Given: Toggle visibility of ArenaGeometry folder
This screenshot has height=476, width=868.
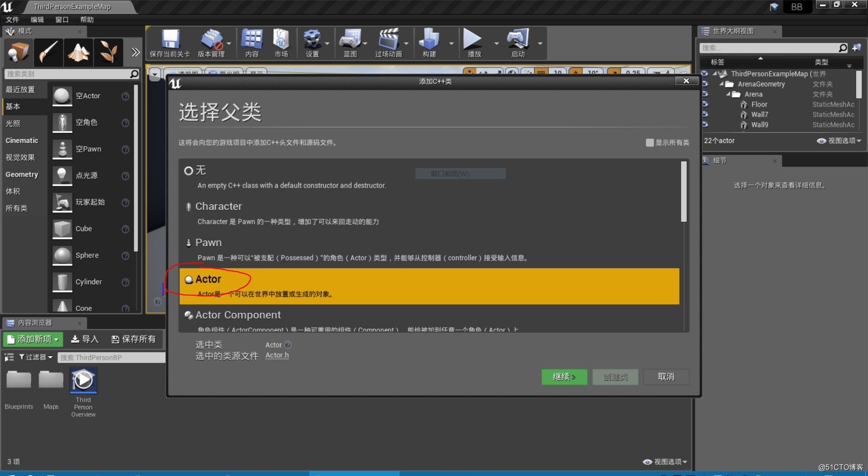Looking at the screenshot, I should 705,84.
